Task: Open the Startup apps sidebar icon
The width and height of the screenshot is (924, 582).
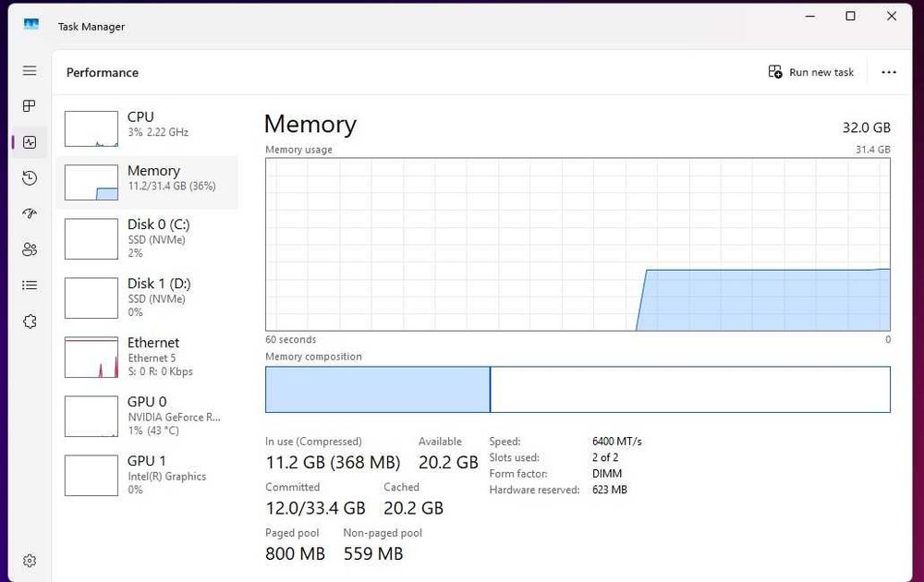Action: click(x=30, y=213)
